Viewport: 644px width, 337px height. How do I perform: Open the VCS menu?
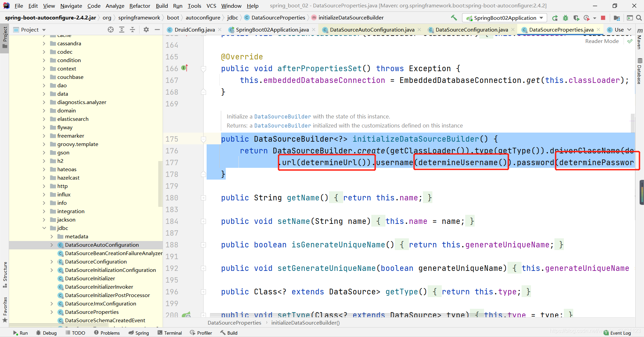tap(211, 6)
